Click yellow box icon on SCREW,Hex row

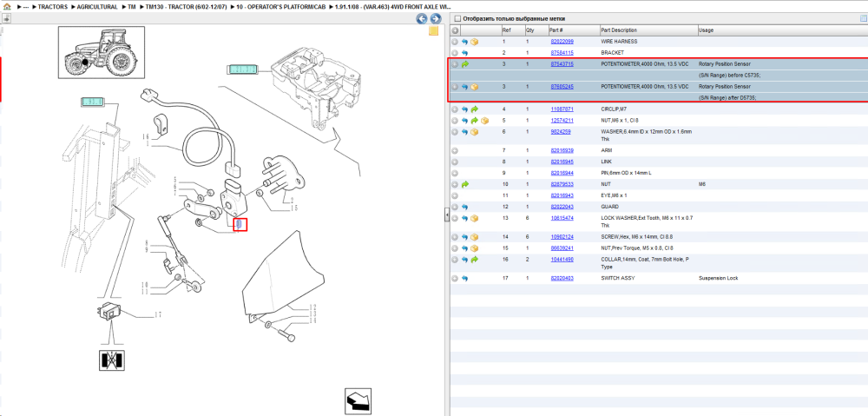click(x=475, y=236)
